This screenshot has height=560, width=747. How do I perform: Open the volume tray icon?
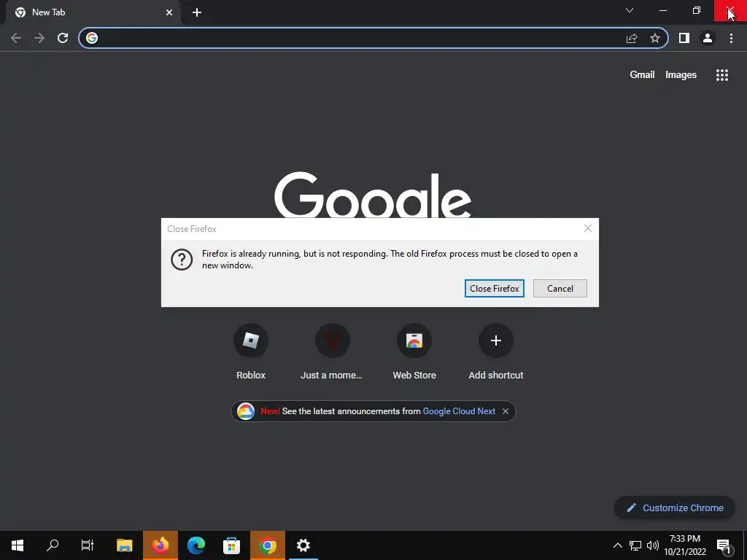pos(653,545)
